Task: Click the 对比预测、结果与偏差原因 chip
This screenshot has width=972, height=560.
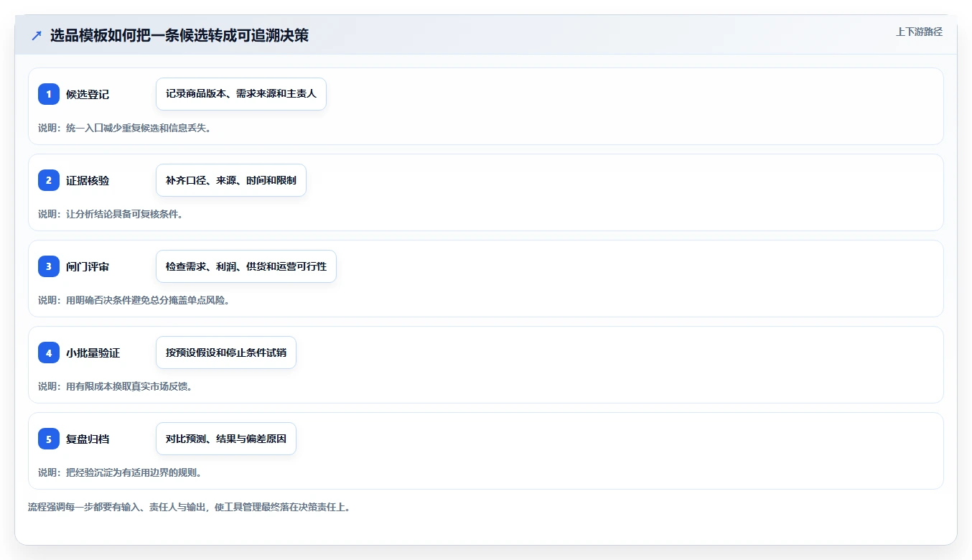Action: point(226,439)
